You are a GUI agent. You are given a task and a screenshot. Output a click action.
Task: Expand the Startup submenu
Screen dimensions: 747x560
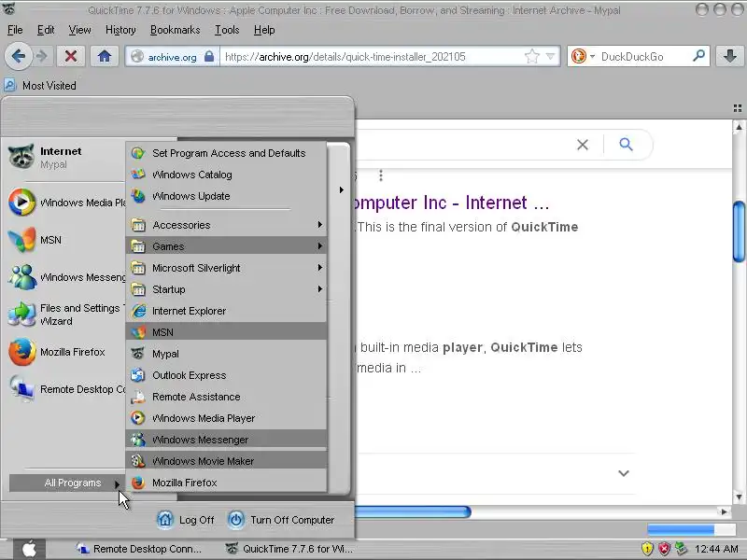coord(227,289)
